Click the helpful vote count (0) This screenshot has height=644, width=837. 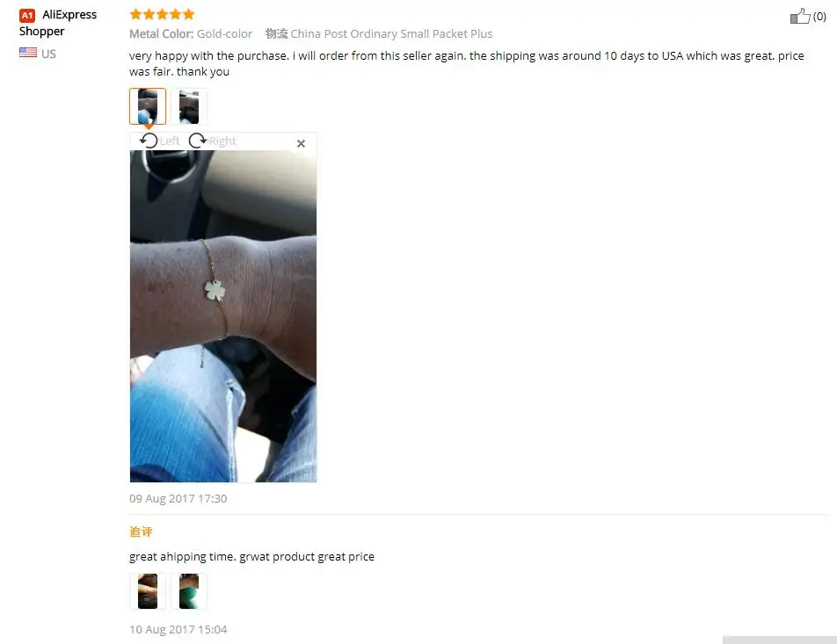click(819, 17)
